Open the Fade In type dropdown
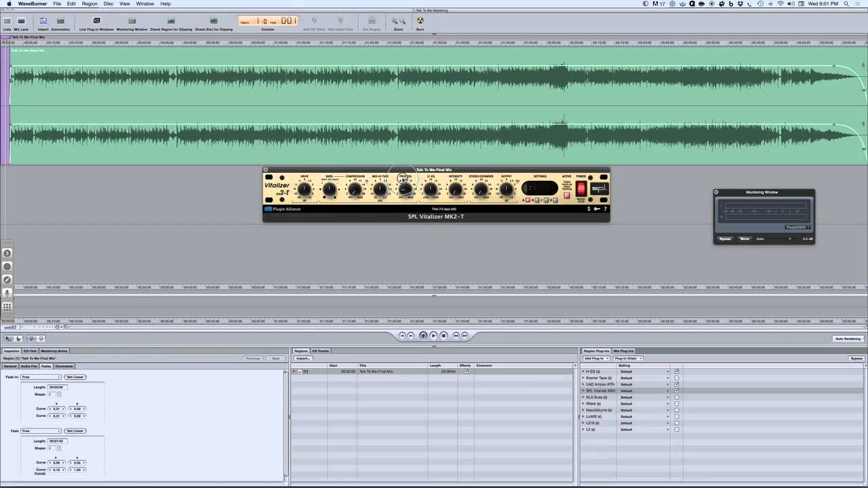The height and width of the screenshot is (488, 868). [41, 377]
